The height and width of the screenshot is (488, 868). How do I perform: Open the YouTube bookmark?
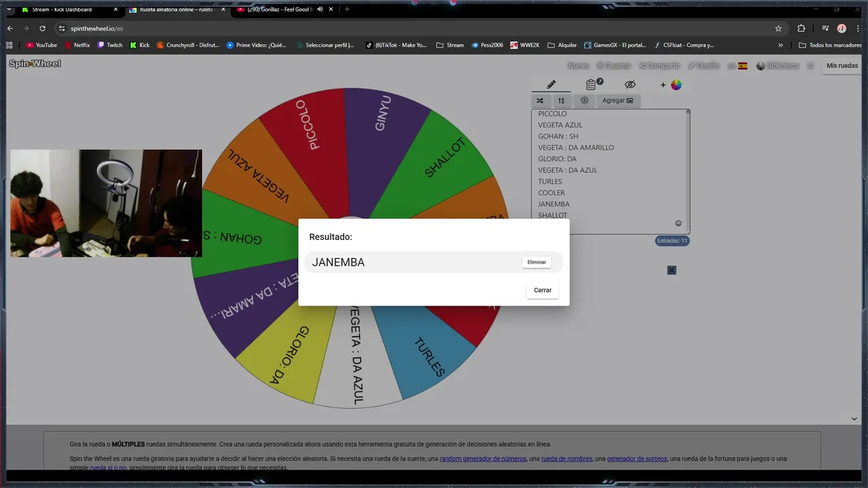coord(41,45)
